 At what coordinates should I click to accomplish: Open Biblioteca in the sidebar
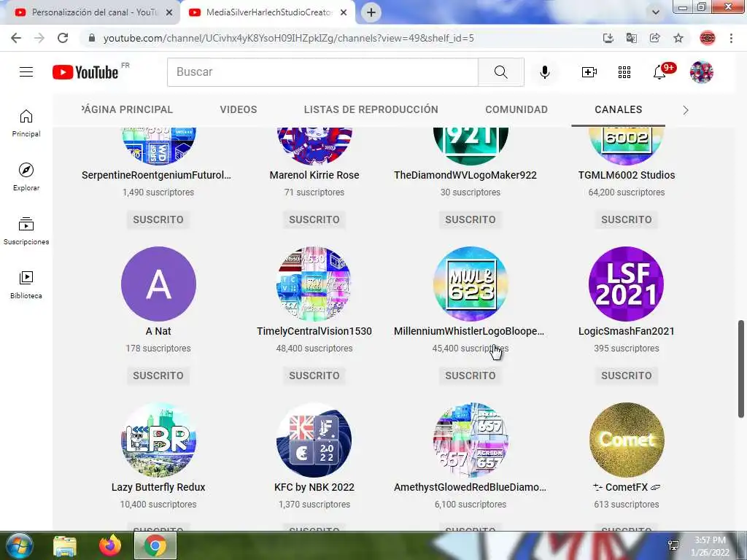[x=26, y=284]
